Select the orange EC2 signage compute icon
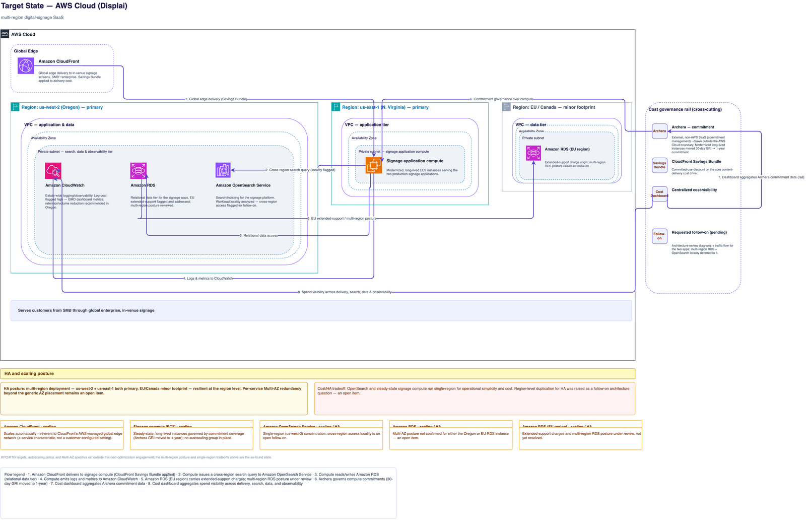Image resolution: width=806 pixels, height=532 pixels. point(374,165)
